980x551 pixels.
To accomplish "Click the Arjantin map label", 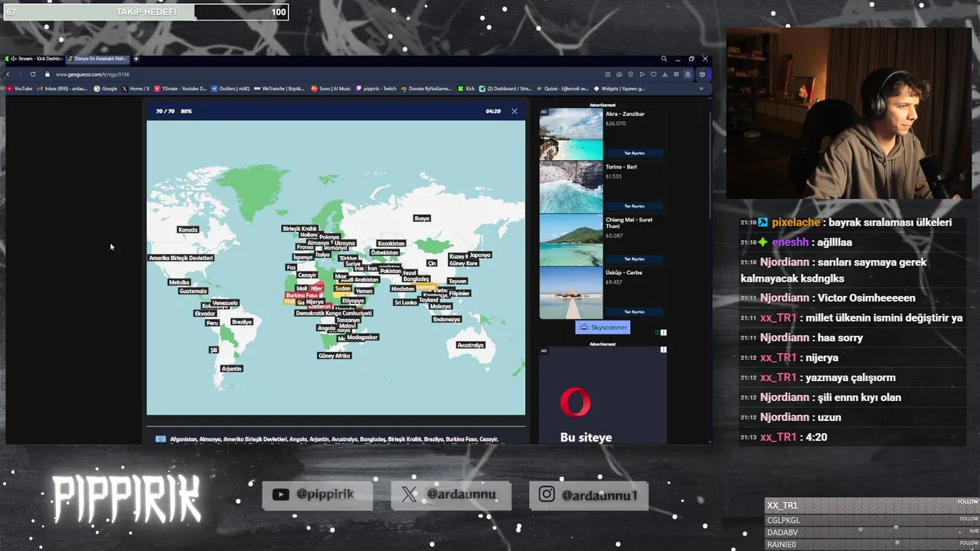I will point(231,369).
